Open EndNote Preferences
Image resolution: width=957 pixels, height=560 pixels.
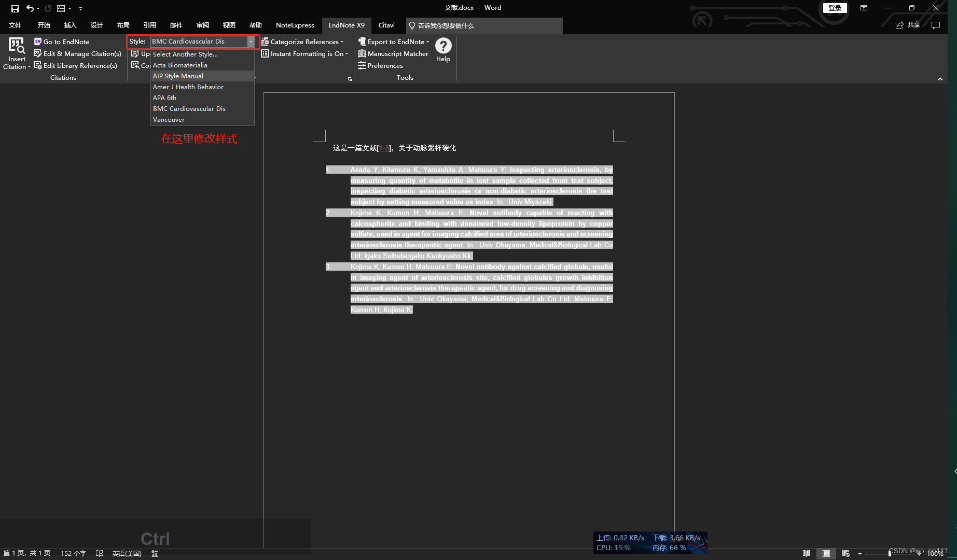pyautogui.click(x=380, y=65)
